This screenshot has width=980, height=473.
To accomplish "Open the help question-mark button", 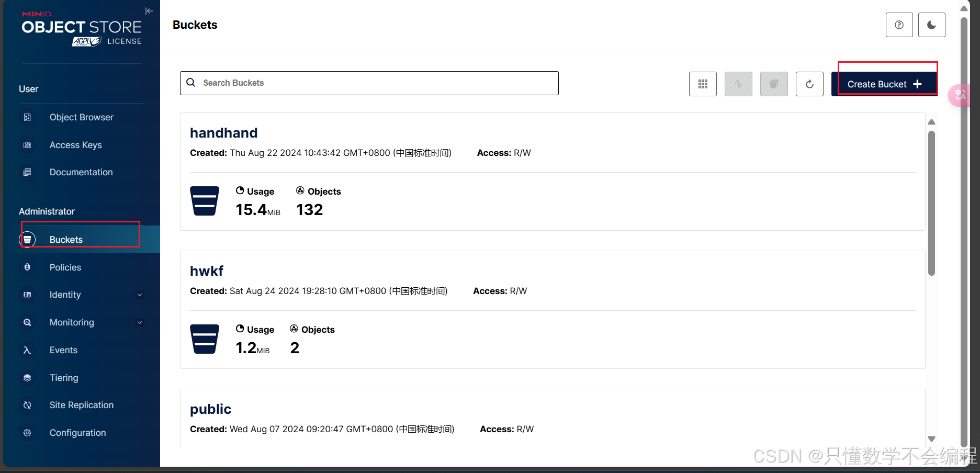I will (x=899, y=25).
